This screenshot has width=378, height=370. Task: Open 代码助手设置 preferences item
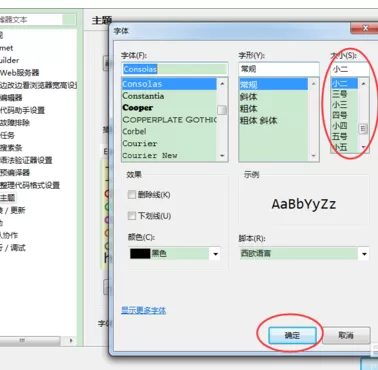point(22,110)
